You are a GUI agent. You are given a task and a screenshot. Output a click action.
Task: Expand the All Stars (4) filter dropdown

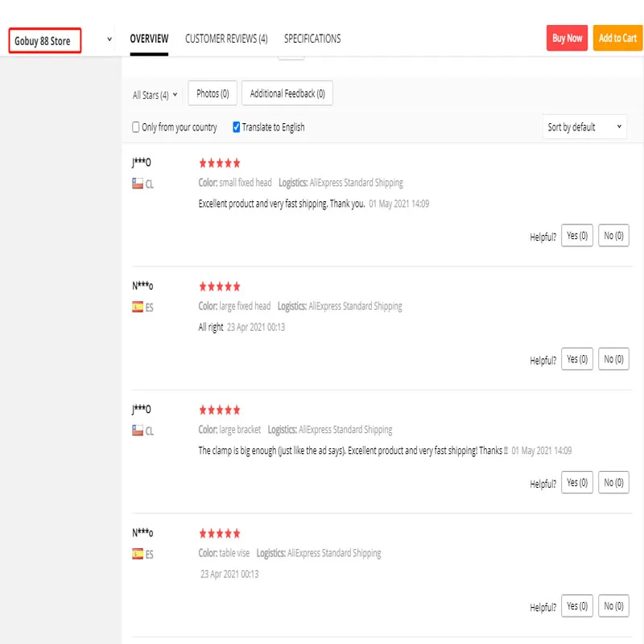[x=155, y=95]
